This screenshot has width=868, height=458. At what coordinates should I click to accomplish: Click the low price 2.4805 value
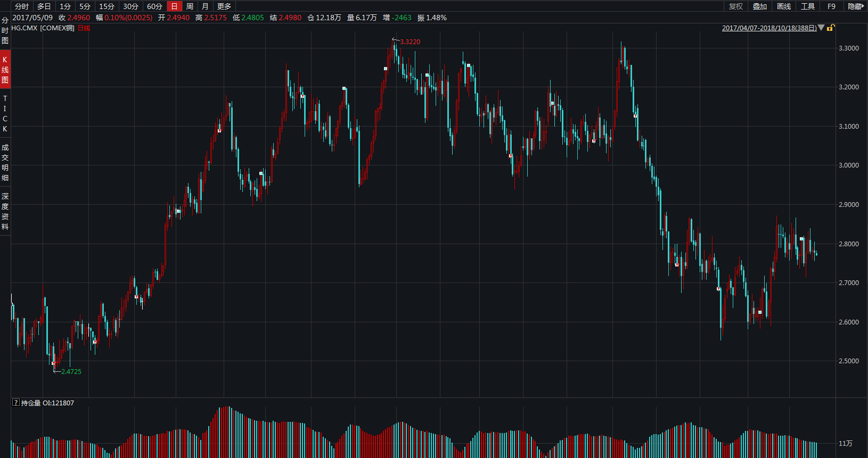[x=252, y=18]
